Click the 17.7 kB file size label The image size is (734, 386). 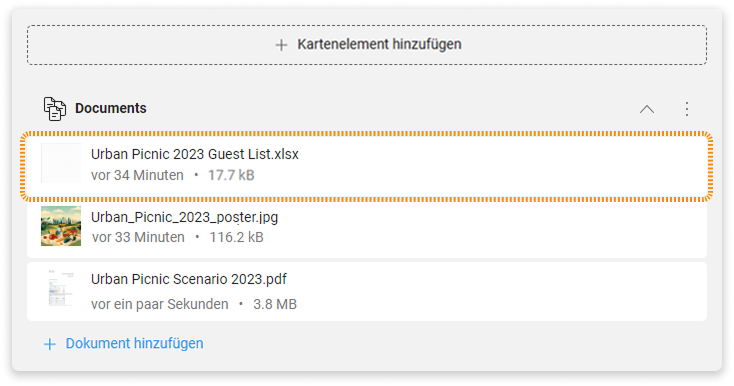[x=231, y=175]
